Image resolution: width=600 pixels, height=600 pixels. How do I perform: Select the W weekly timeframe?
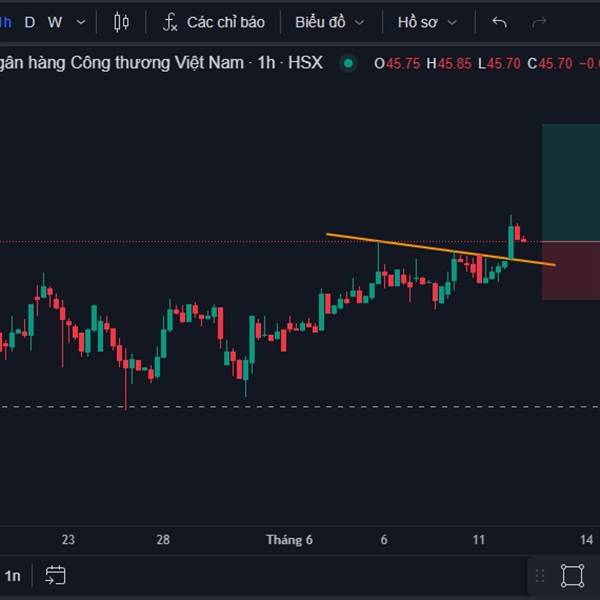(x=55, y=23)
